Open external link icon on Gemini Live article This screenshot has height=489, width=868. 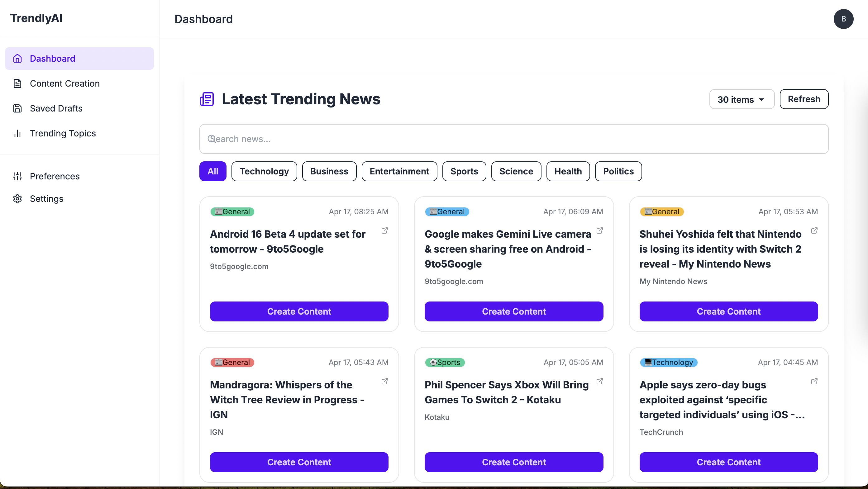pos(599,231)
